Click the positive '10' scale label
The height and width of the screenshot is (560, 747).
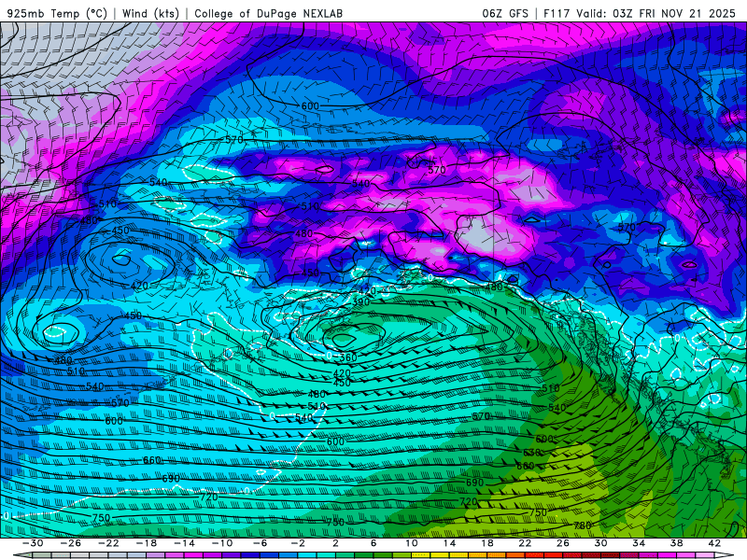[x=412, y=543]
